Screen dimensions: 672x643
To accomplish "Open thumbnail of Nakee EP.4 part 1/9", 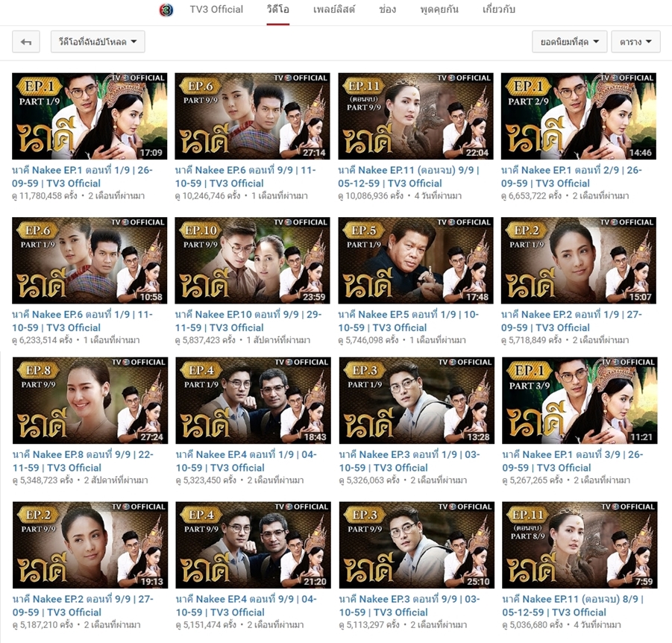I will point(254,401).
